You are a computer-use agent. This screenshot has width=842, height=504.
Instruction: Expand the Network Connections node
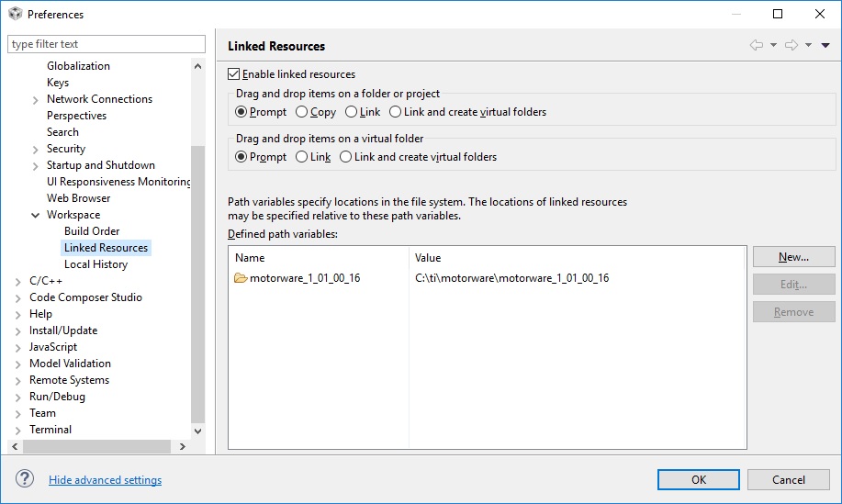click(36, 99)
